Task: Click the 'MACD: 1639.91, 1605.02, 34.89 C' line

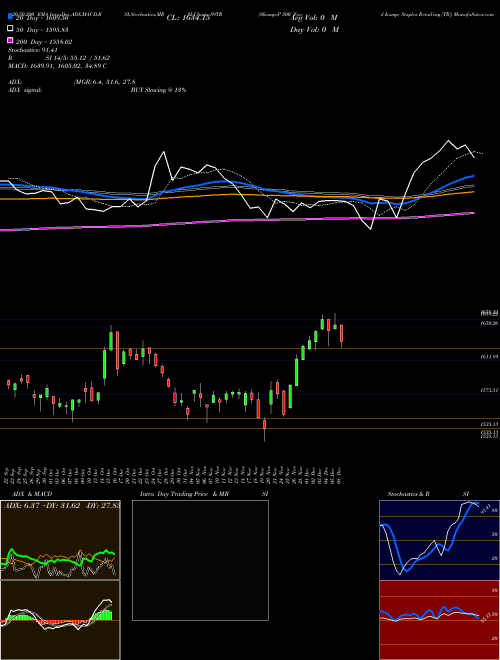Action: [x=58, y=66]
